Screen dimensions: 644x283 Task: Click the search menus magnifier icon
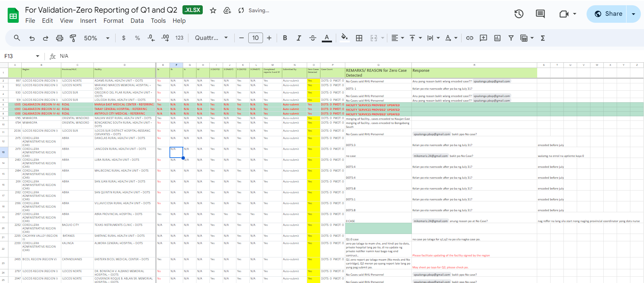pos(17,38)
